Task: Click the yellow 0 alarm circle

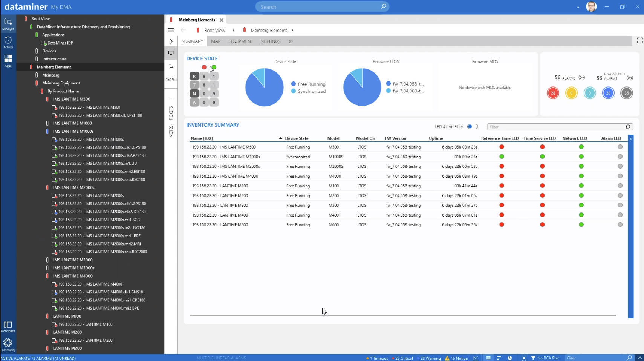Action: 571,93
